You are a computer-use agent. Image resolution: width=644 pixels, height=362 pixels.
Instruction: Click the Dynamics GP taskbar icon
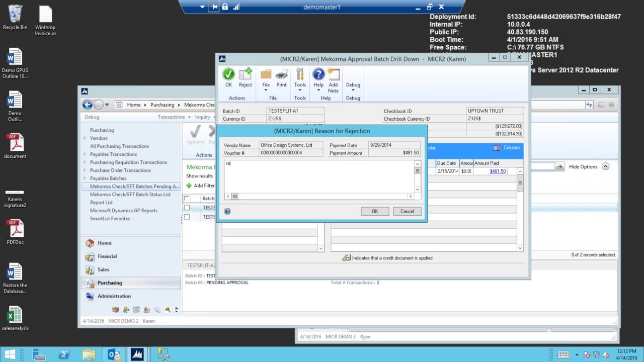point(137,354)
